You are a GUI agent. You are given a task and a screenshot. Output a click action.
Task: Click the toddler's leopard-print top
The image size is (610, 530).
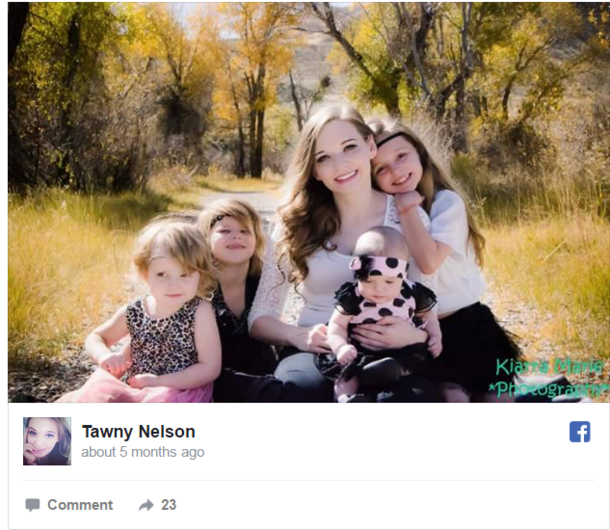tap(162, 336)
